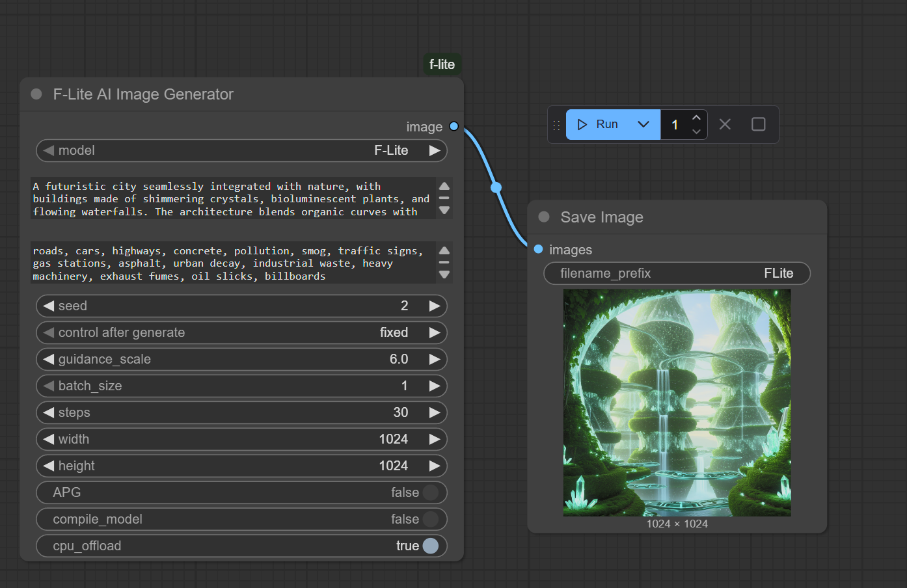Click the batch count number field

675,125
